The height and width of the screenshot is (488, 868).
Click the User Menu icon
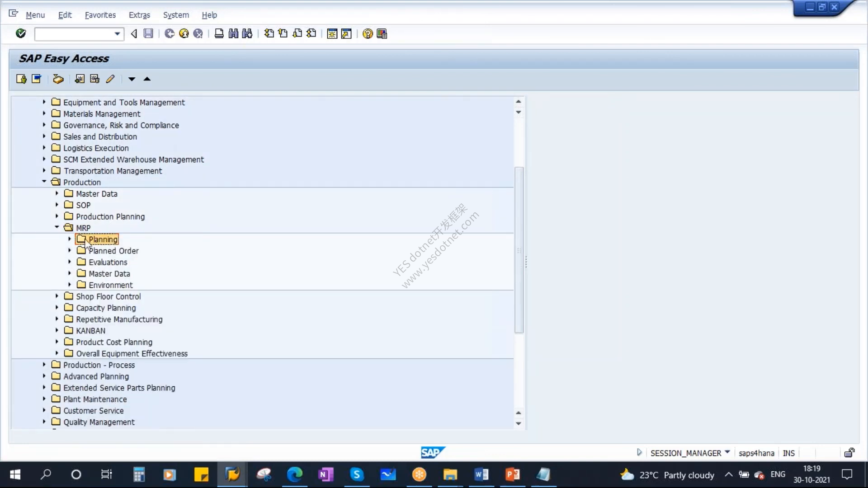pyautogui.click(x=21, y=79)
